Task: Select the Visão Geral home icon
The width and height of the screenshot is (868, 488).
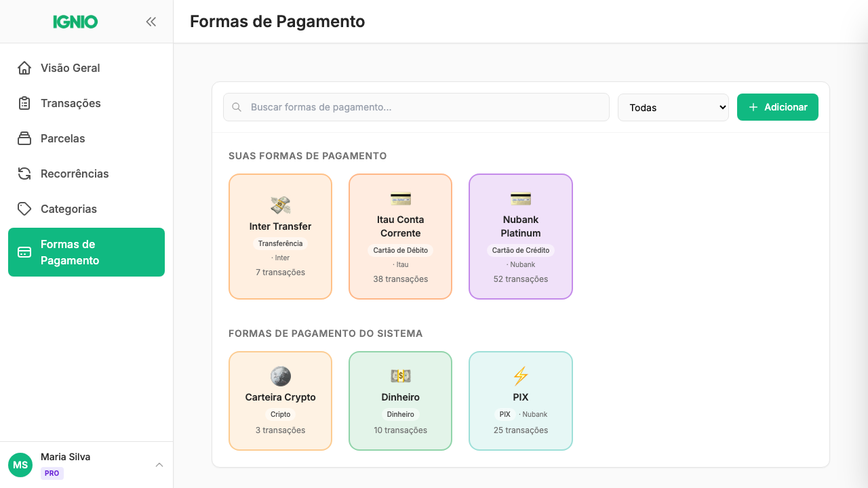Action: [24, 68]
